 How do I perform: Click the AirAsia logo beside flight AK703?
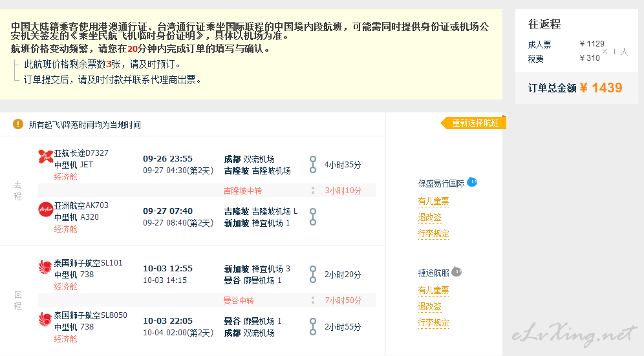46,209
